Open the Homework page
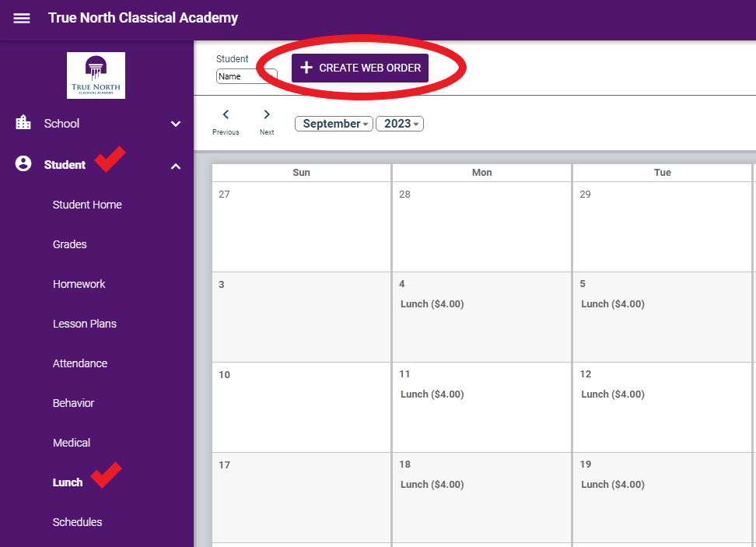Image resolution: width=756 pixels, height=547 pixels. 79,284
